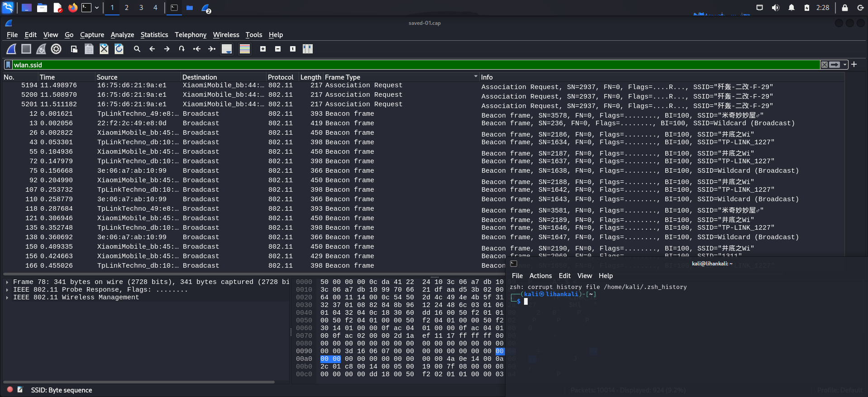
Task: Expand IEEE 802.11 Probe Response node
Action: point(7,290)
